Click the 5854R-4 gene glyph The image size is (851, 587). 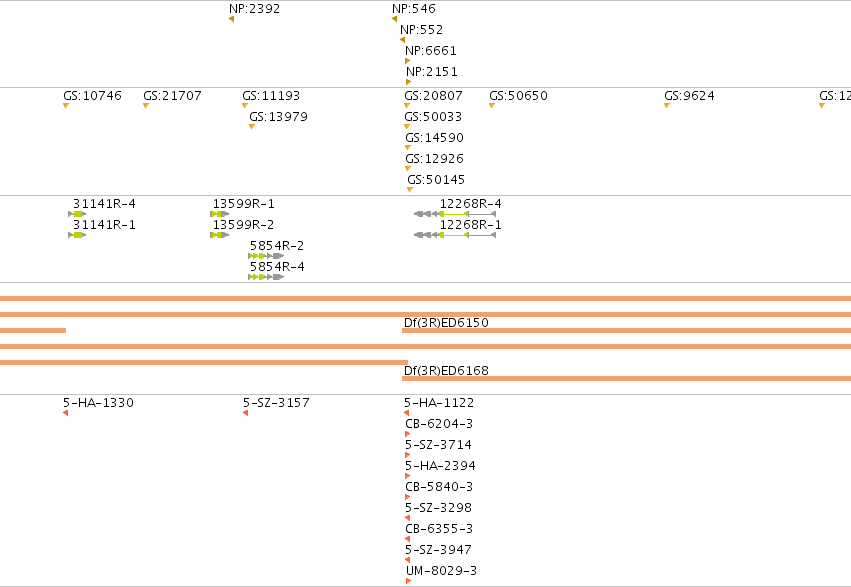point(266,277)
